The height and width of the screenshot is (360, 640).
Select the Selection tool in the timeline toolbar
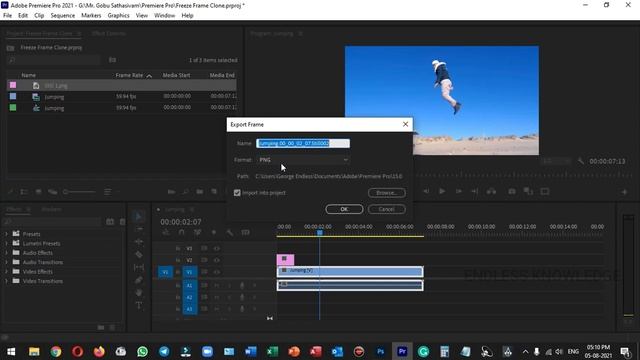139,216
